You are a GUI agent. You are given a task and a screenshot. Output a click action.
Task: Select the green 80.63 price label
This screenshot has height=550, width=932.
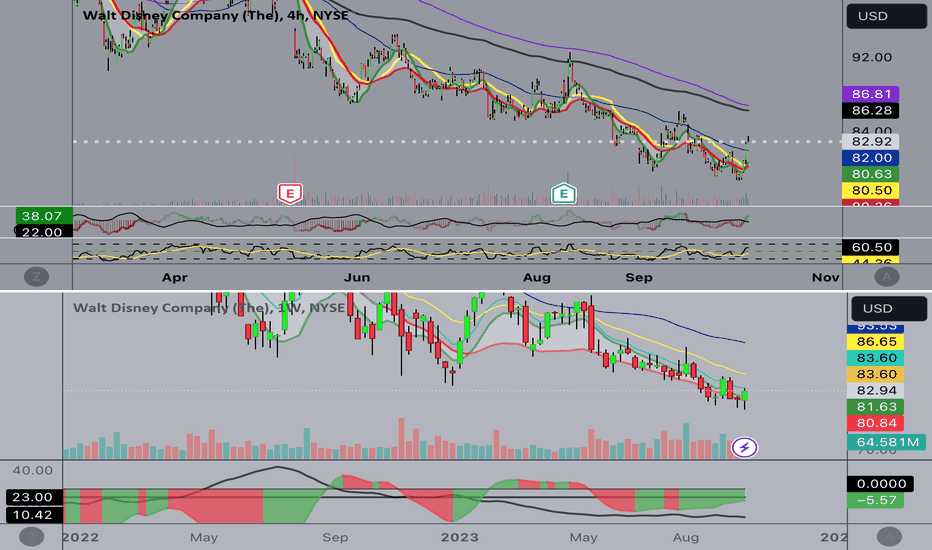point(871,174)
